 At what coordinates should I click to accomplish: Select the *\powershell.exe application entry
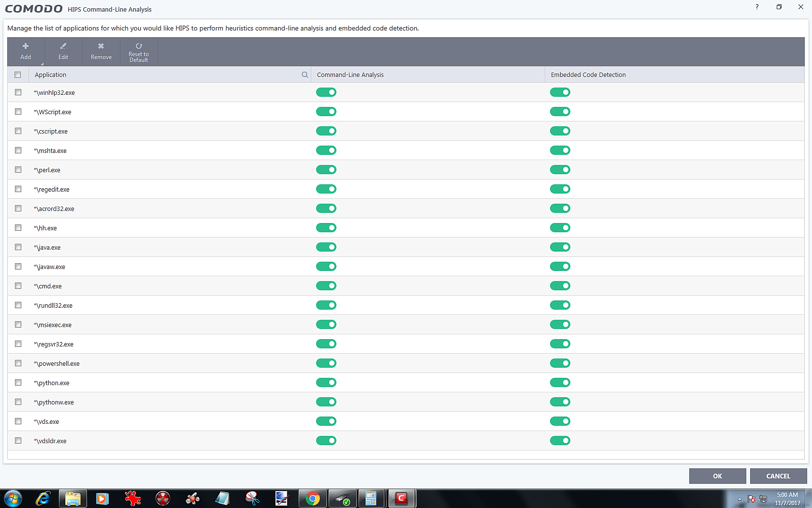[x=57, y=363]
